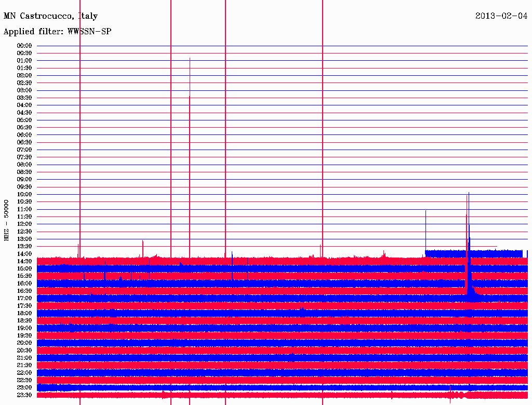Image resolution: width=532 pixels, height=405 pixels.
Task: Click the Applied filter WWSSN-SP text
Action: [x=57, y=32]
